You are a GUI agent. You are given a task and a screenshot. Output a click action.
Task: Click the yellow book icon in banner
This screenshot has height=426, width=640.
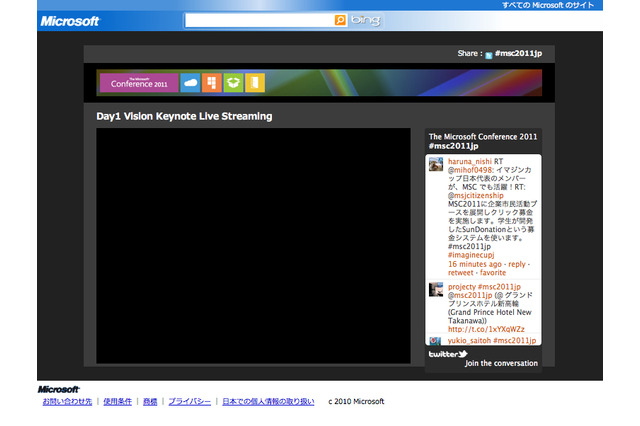[254, 83]
